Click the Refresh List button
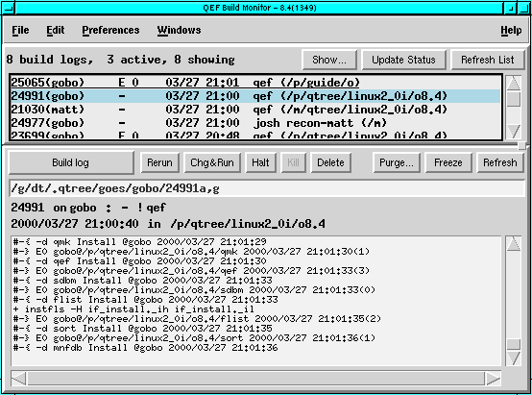 click(x=487, y=60)
